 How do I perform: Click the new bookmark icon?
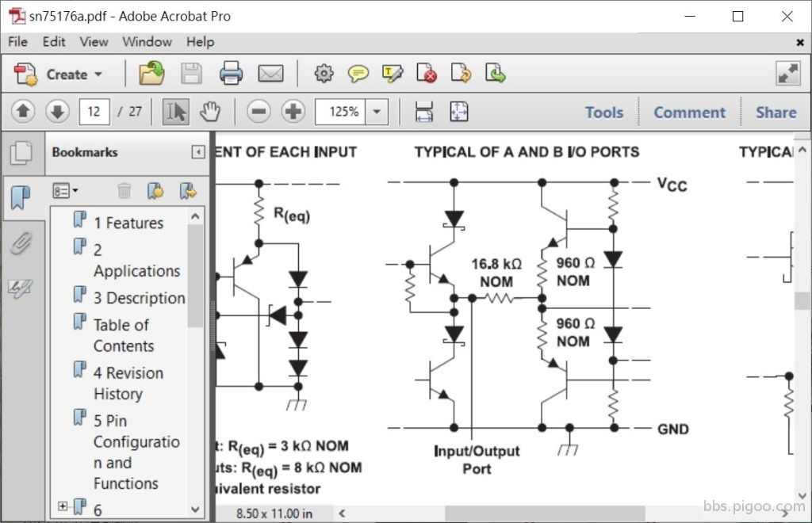coord(155,191)
